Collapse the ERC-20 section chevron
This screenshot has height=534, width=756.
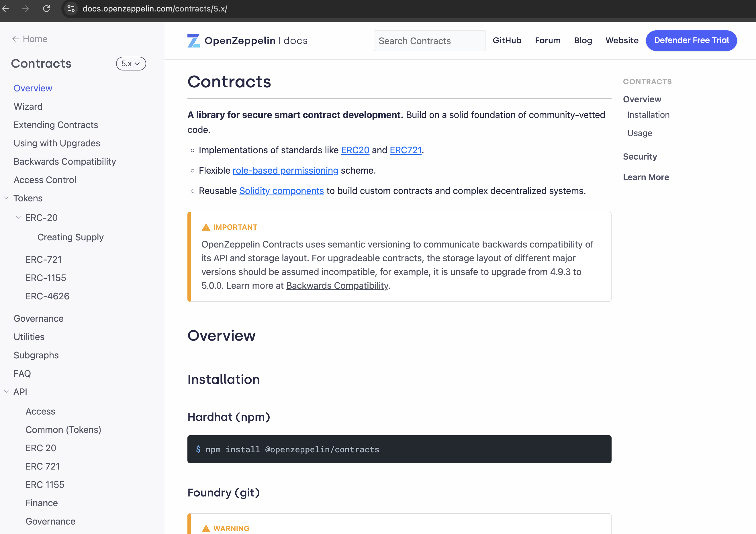click(x=18, y=217)
